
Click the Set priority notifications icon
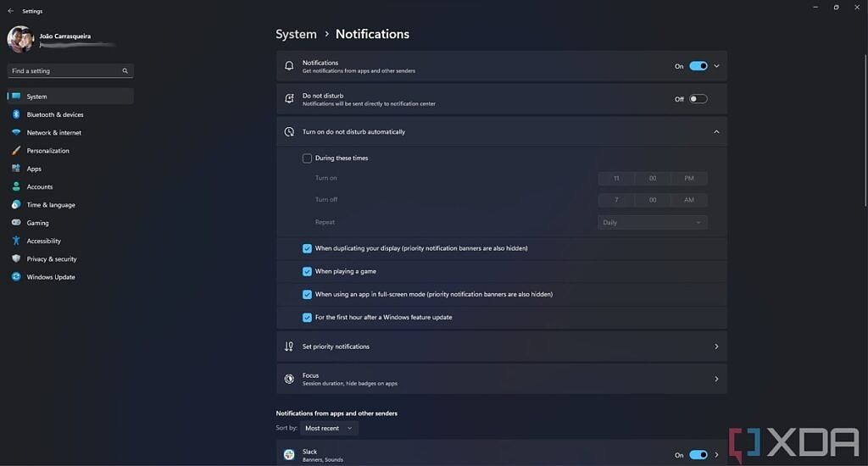click(x=289, y=347)
